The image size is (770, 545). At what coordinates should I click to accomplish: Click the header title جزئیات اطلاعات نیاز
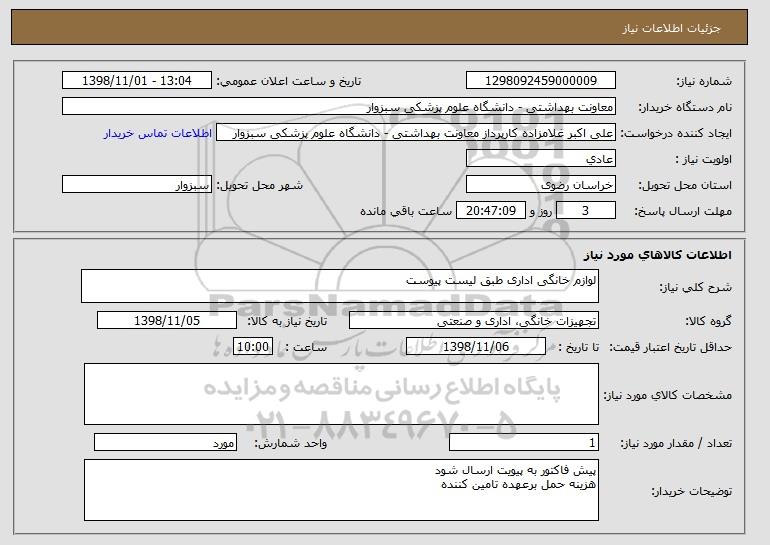[x=671, y=28]
